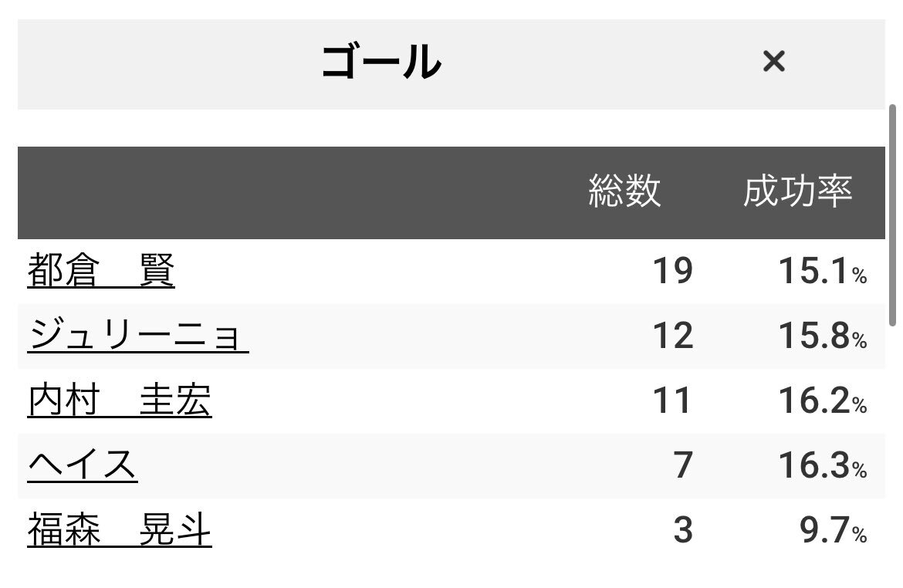Screen dimensions: 903x588
Task: Click the goal total 19 for 都倉 賢
Action: pos(672,272)
